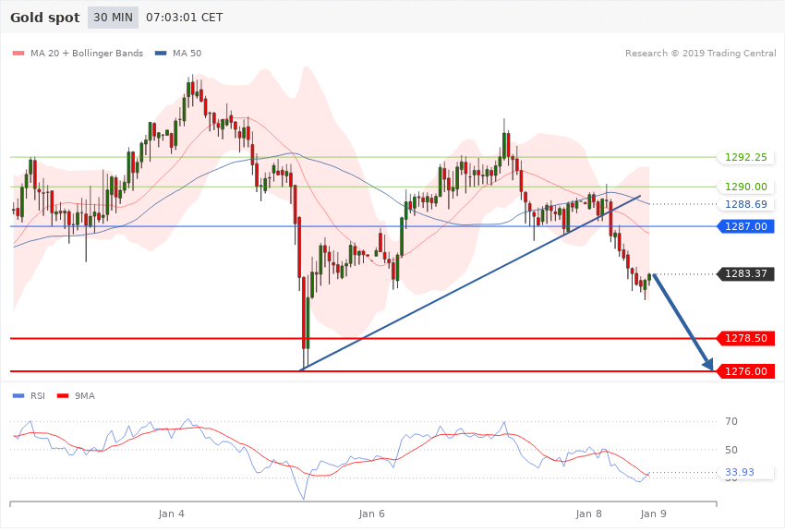Click the RSI 50 level label
The image size is (785, 532).
coord(731,450)
